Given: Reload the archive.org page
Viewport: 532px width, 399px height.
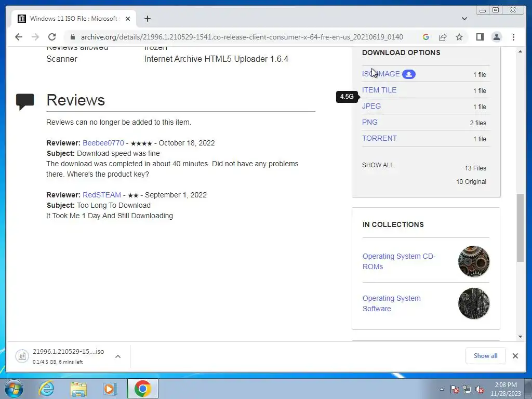Looking at the screenshot, I should click(52, 37).
